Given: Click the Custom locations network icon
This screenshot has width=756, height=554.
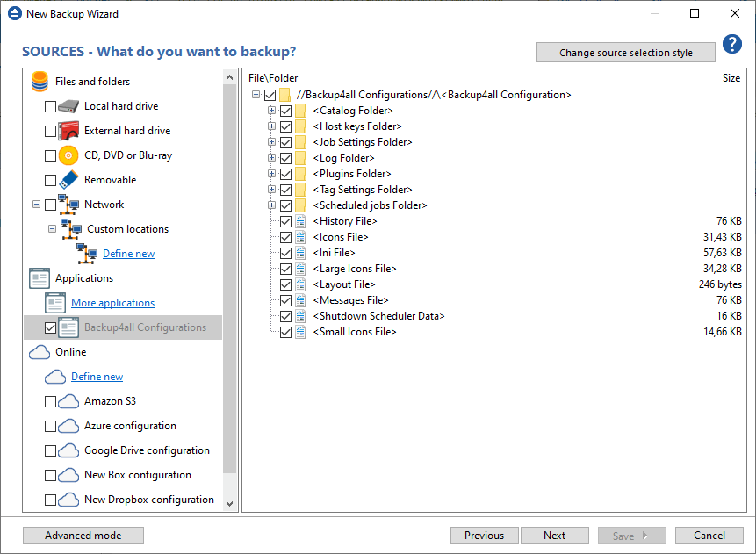Looking at the screenshot, I should (71, 229).
